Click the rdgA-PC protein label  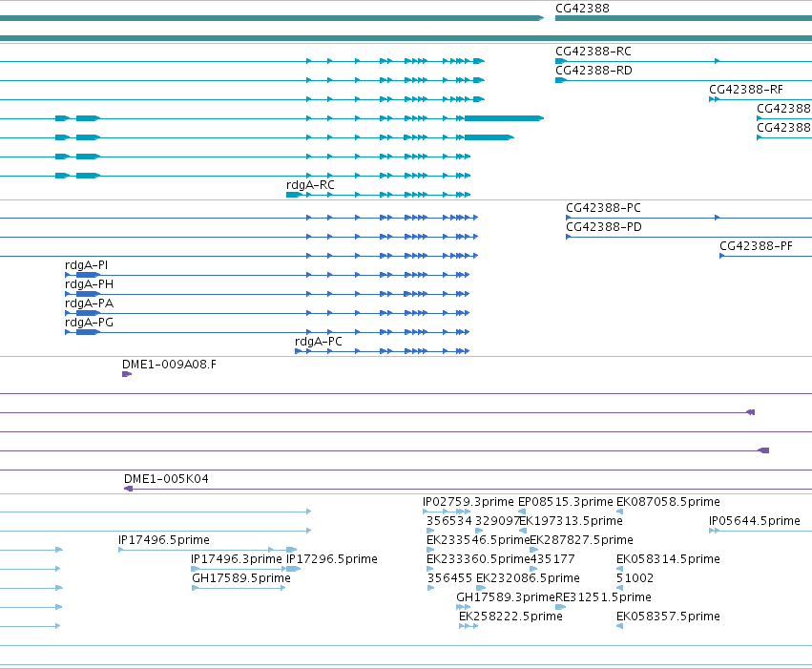[319, 342]
